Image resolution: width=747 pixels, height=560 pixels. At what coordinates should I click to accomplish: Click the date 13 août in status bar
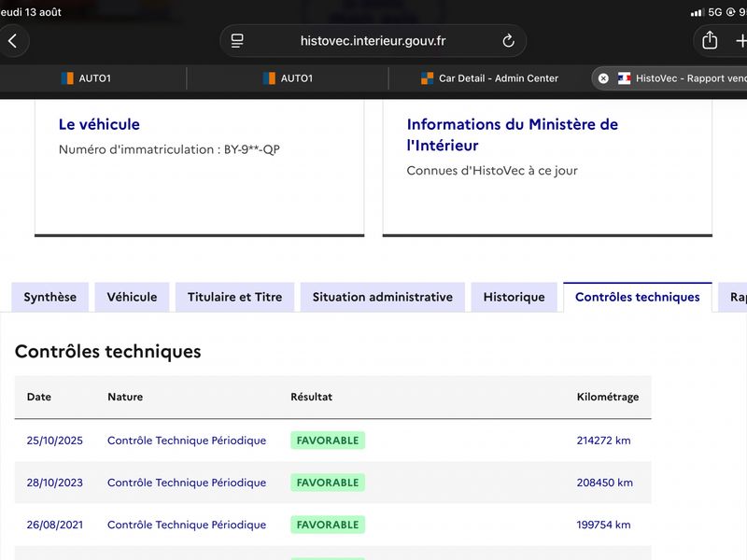(x=43, y=12)
